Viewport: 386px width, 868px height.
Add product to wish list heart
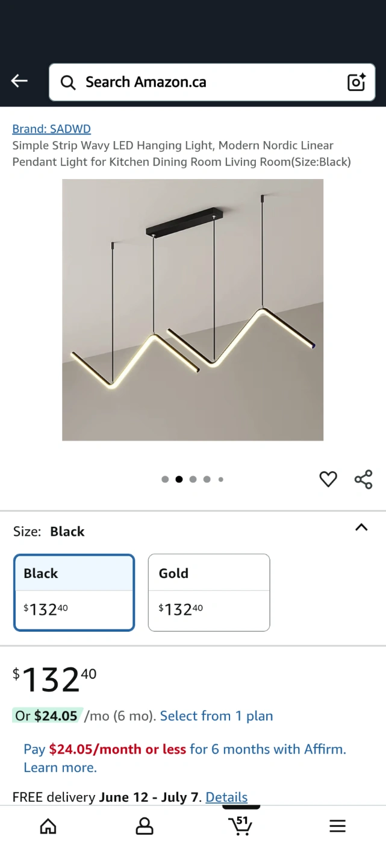point(328,479)
